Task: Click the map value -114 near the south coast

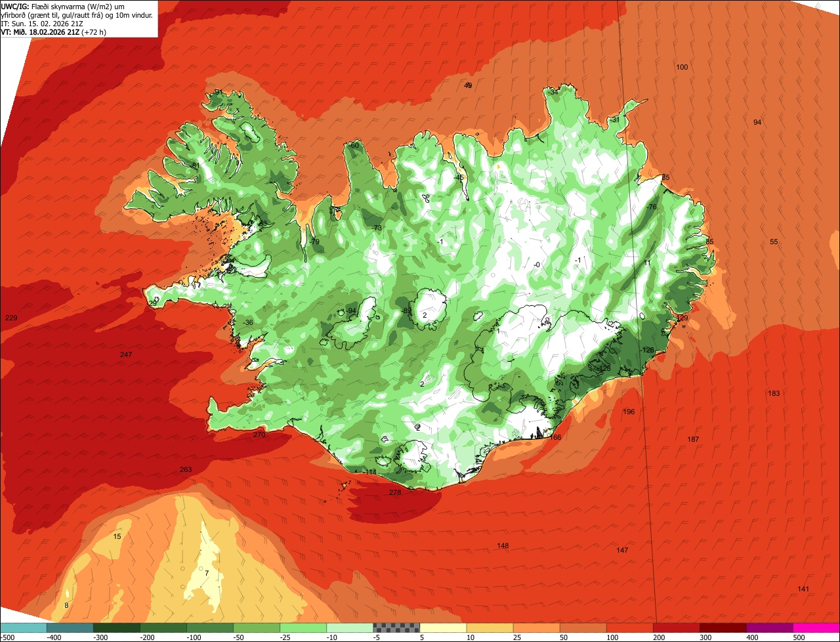Action: coord(369,472)
